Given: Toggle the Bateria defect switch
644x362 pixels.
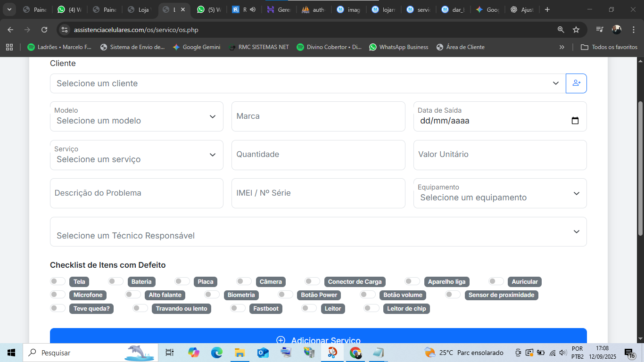Looking at the screenshot, I should coord(116,281).
